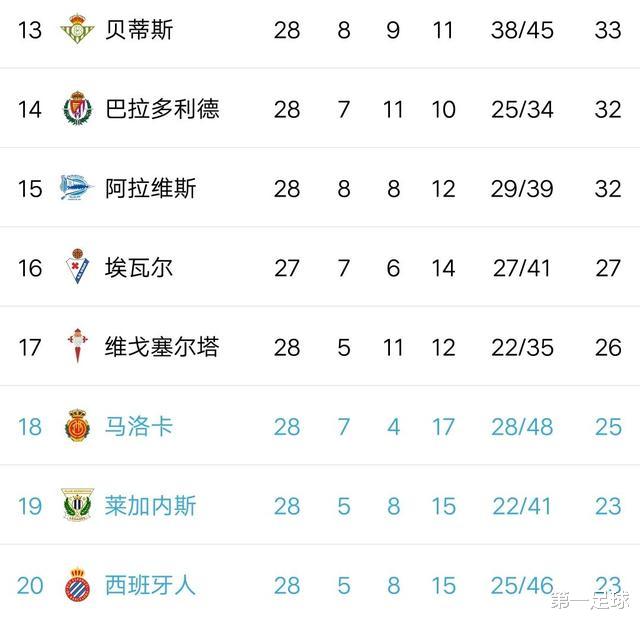Open relegation-zone team 马洛卡
Viewport: 640px width, 623px height.
click(x=139, y=426)
